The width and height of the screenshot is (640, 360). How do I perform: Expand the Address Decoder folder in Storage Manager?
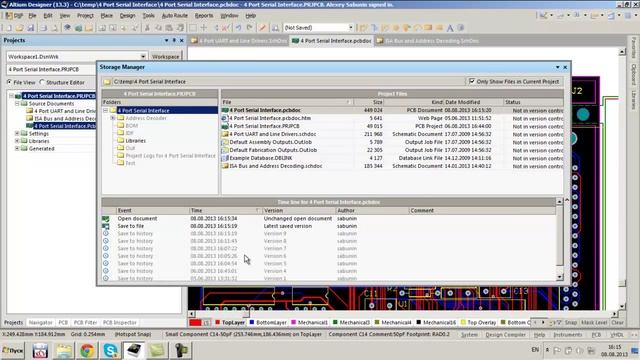(113, 118)
